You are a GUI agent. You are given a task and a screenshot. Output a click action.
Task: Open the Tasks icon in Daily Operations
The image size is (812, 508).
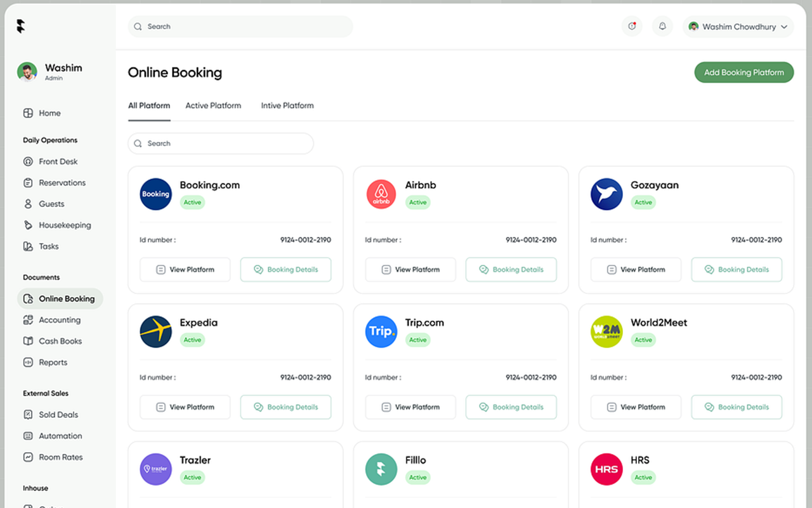(x=28, y=246)
